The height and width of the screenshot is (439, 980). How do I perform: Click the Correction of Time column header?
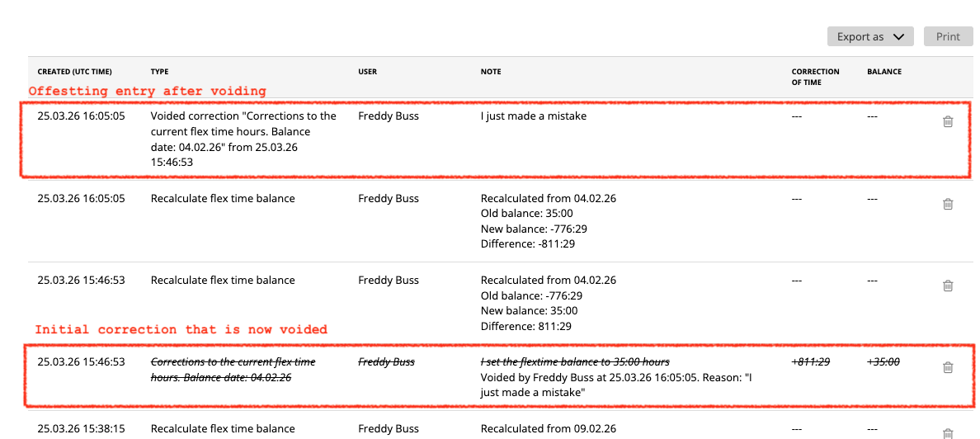815,77
